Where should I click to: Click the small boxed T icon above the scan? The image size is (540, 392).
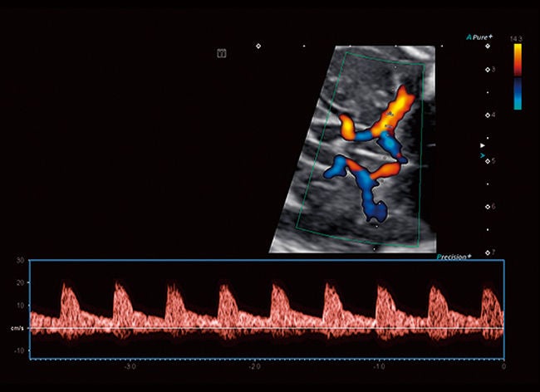tap(222, 53)
